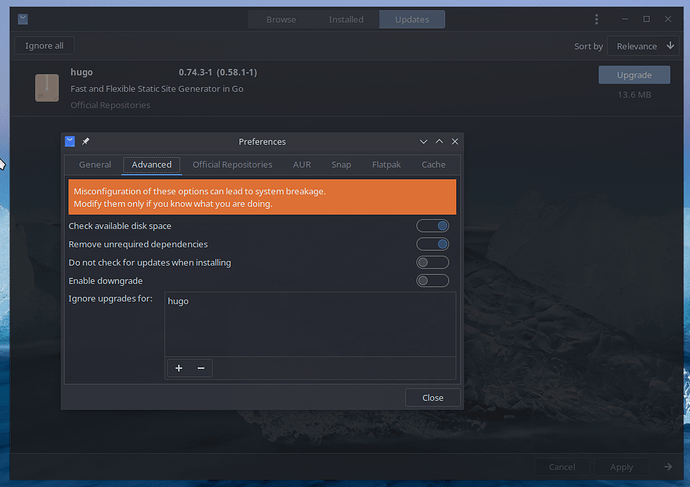
Task: Click the Cancel button at bottom
Action: 562,467
